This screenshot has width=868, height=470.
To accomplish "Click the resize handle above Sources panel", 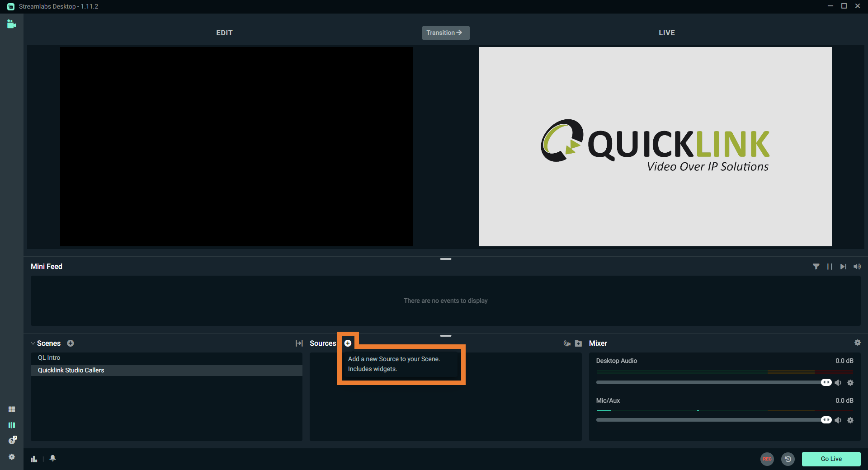I will [x=446, y=336].
